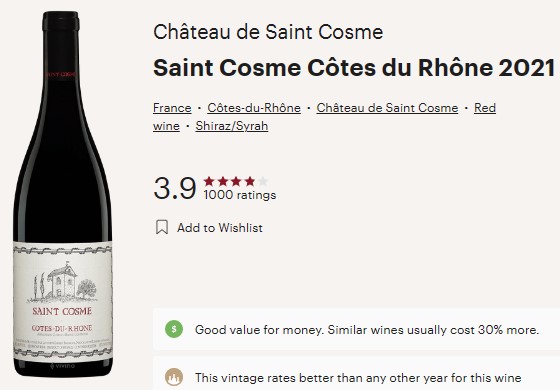Click the Château de Saint Cosme heading

[268, 32]
